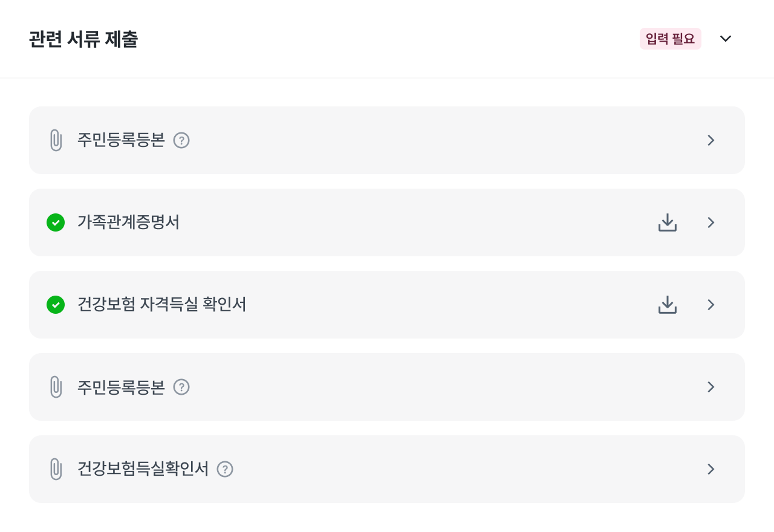Image resolution: width=774 pixels, height=532 pixels.
Task: Click the help icon on the second 주민등록등본
Action: 181,387
